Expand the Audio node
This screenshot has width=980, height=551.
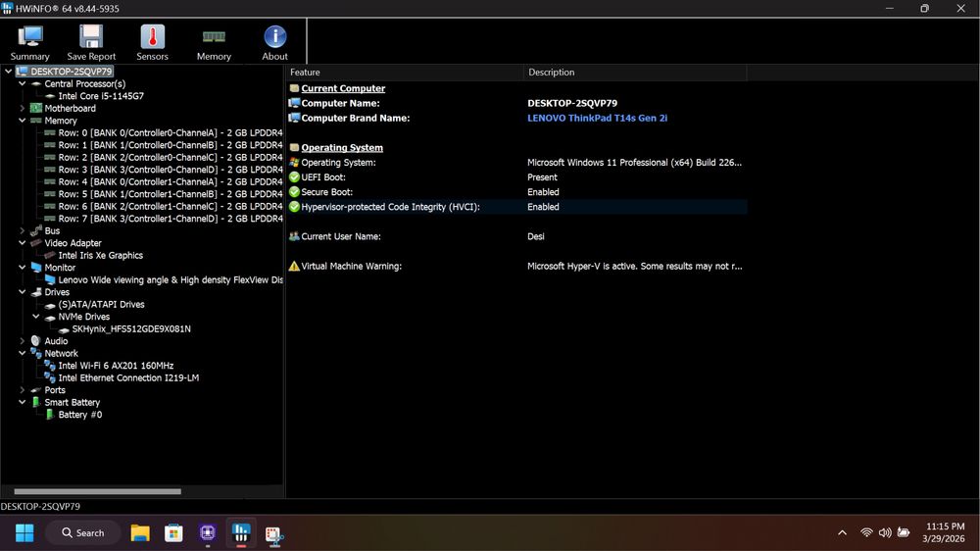click(x=23, y=341)
